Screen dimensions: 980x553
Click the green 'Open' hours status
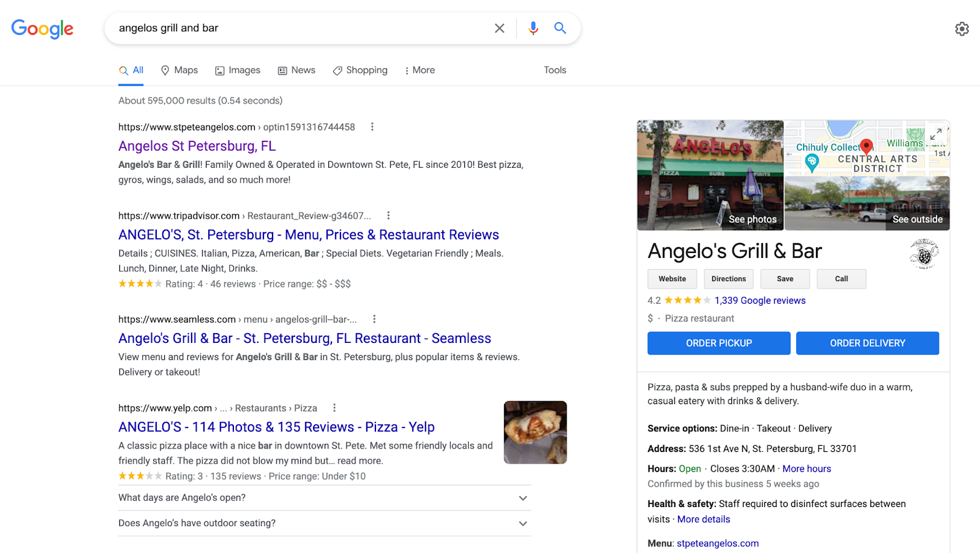(x=690, y=469)
